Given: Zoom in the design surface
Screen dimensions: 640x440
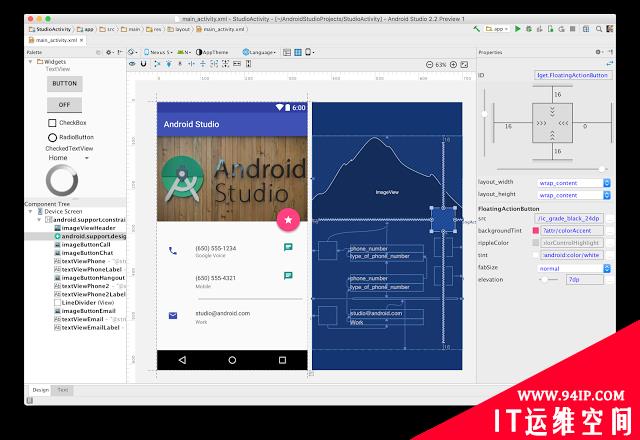Looking at the screenshot, I should (x=453, y=64).
